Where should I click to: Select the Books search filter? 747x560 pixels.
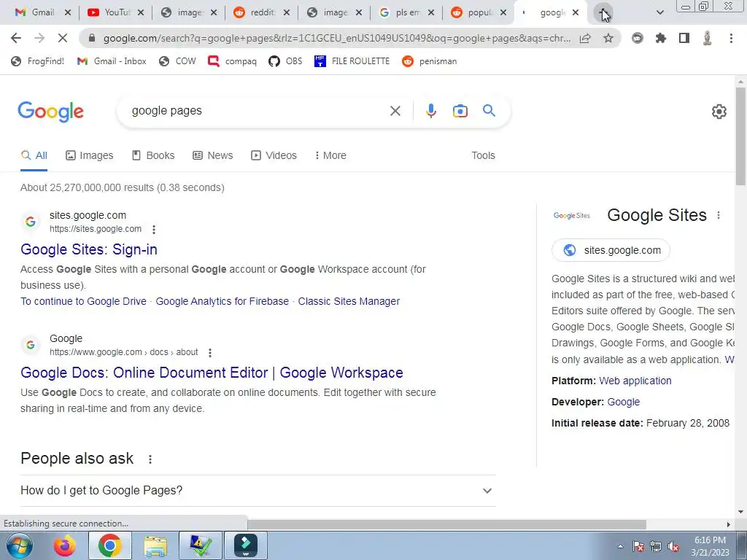pos(153,155)
